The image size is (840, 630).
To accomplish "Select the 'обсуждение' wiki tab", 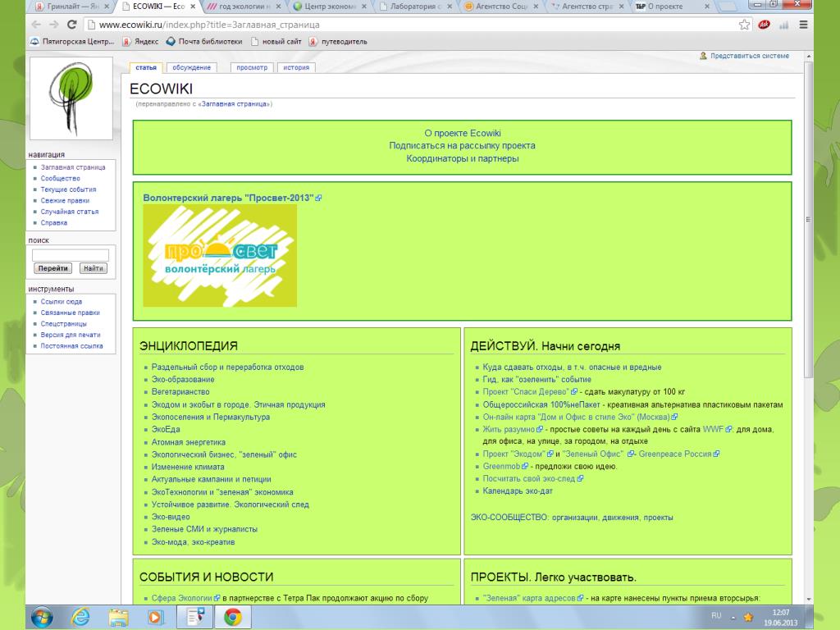I will coord(191,67).
